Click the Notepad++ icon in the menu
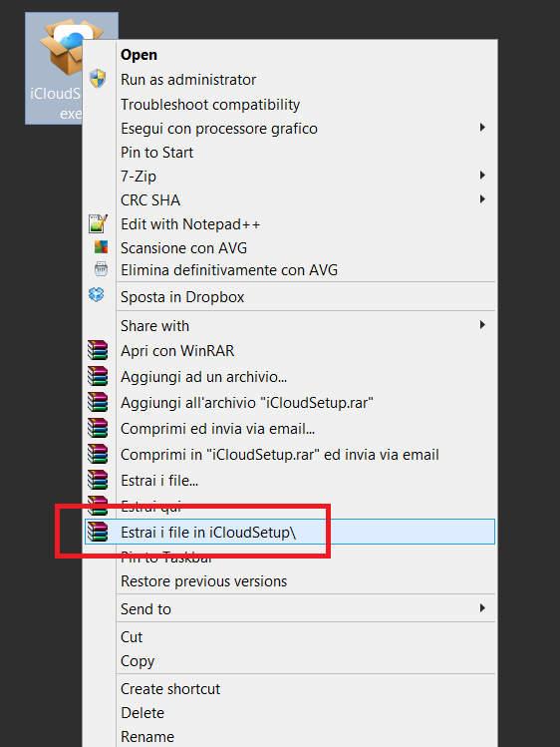This screenshot has height=747, width=560. pos(98,223)
